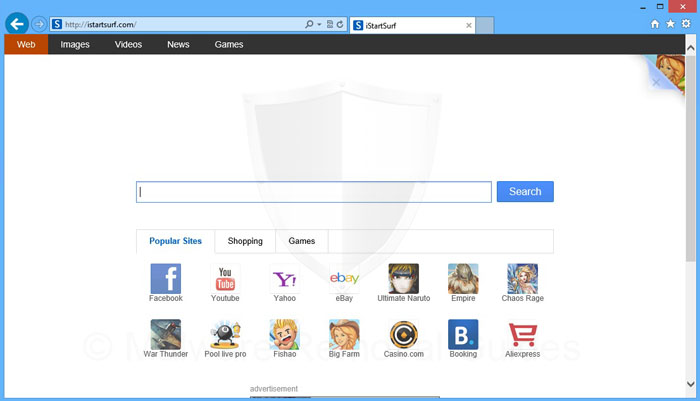Switch to the News navigation tab
Image resolution: width=700 pixels, height=401 pixels.
(178, 44)
